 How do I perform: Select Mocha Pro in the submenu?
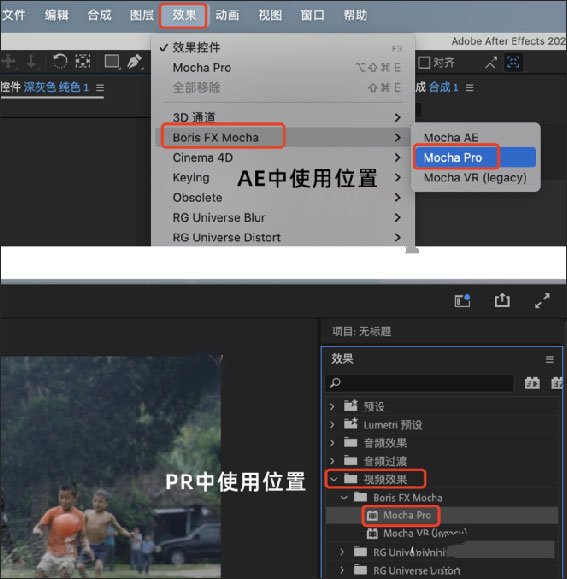tap(475, 157)
